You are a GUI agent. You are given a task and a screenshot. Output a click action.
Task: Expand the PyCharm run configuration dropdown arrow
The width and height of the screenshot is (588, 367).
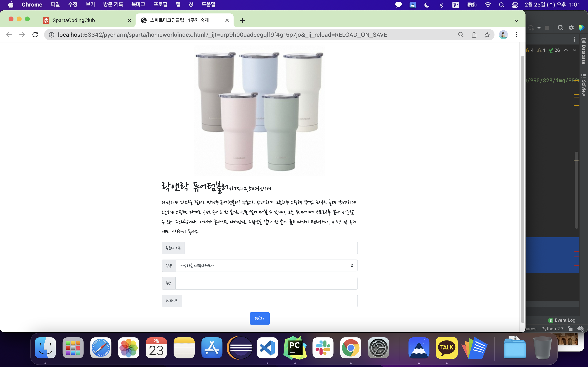coord(539,28)
